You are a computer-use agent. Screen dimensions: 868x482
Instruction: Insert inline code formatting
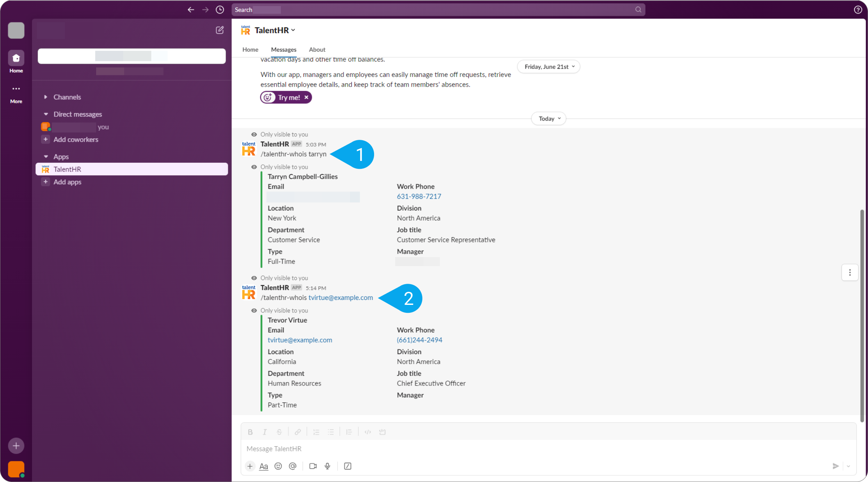coord(368,432)
